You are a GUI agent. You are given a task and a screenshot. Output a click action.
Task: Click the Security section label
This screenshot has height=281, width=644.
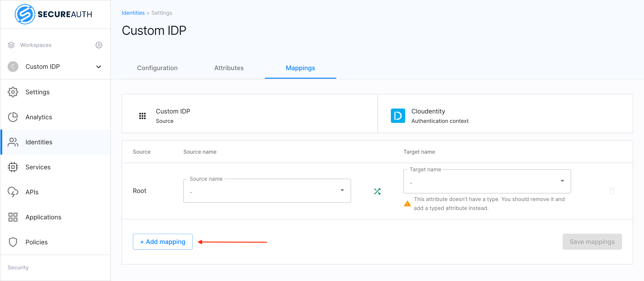18,268
